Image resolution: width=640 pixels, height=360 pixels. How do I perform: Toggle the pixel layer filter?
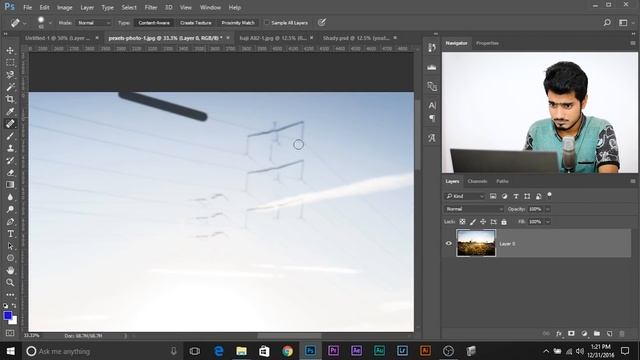coord(493,196)
